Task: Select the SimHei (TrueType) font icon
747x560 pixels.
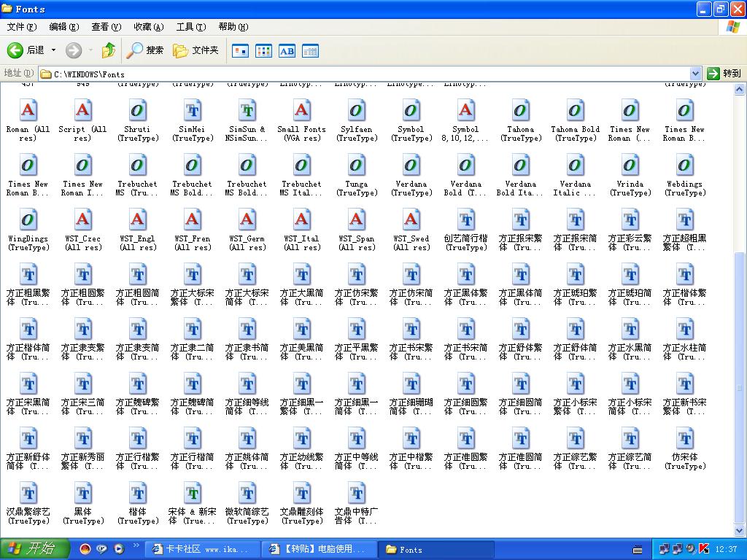Action: [193, 111]
